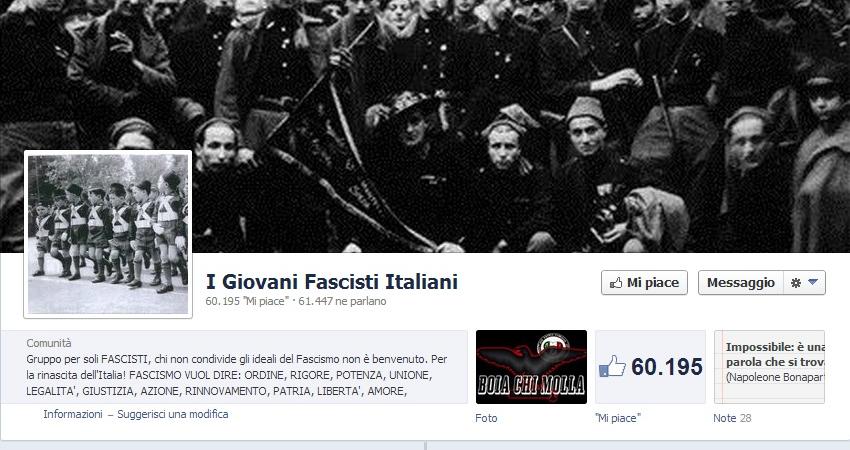Image resolution: width=850 pixels, height=450 pixels.
Task: Click the gear settings icon
Action: click(795, 282)
